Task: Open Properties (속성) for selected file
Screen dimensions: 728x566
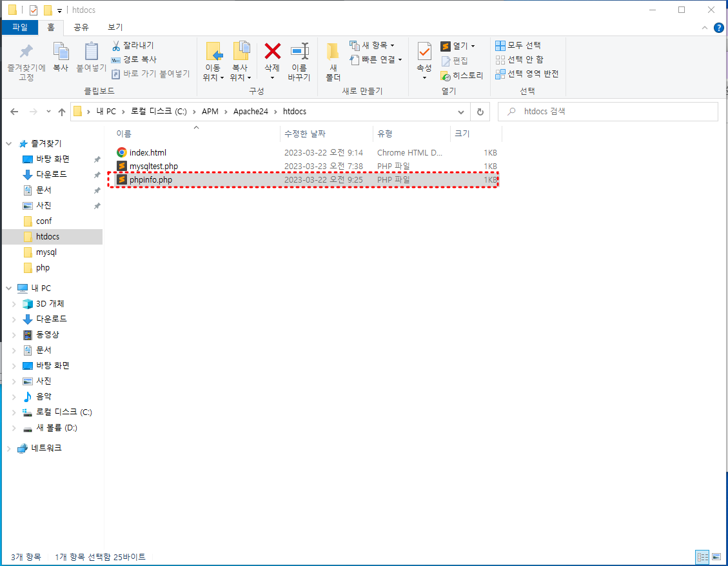Action: click(424, 61)
